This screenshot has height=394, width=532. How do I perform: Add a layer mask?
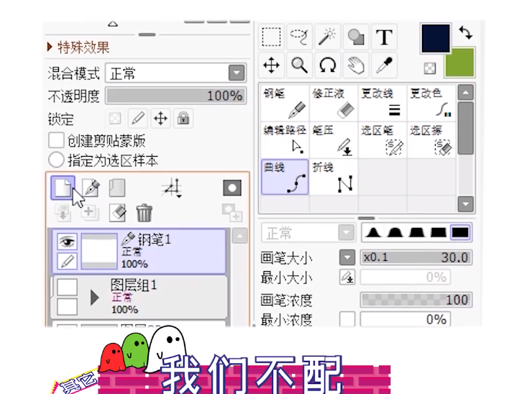tap(232, 188)
